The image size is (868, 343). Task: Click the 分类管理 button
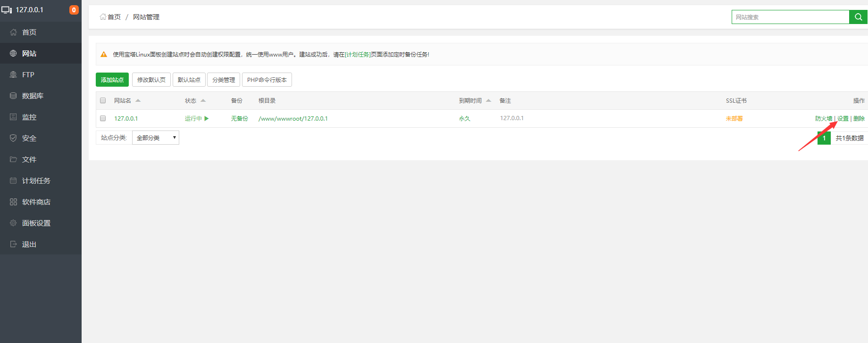click(x=224, y=80)
